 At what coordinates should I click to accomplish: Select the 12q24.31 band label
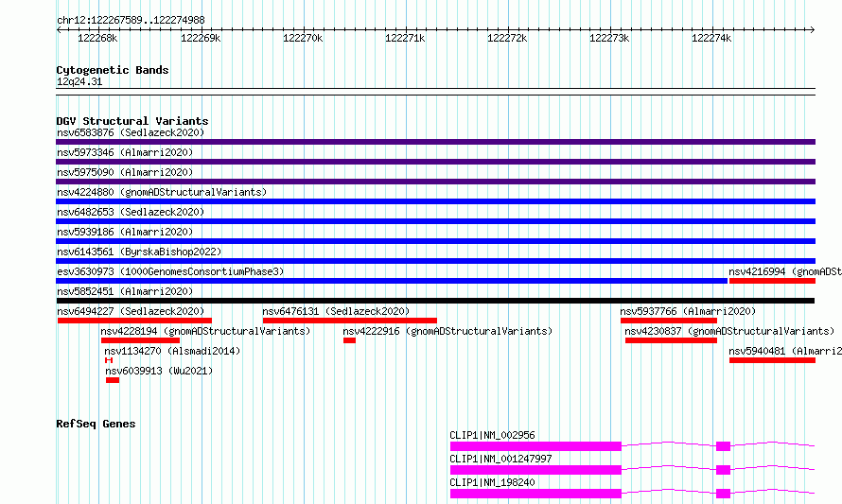(79, 82)
